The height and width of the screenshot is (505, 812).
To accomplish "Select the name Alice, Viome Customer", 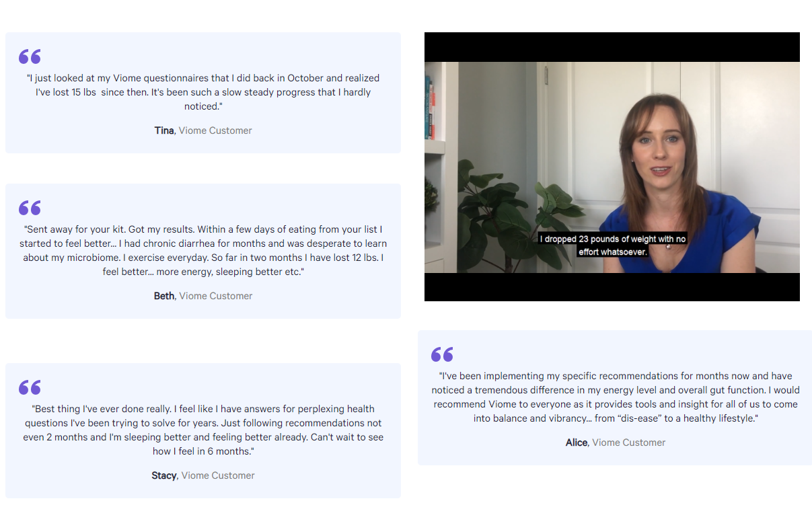I will tap(616, 442).
